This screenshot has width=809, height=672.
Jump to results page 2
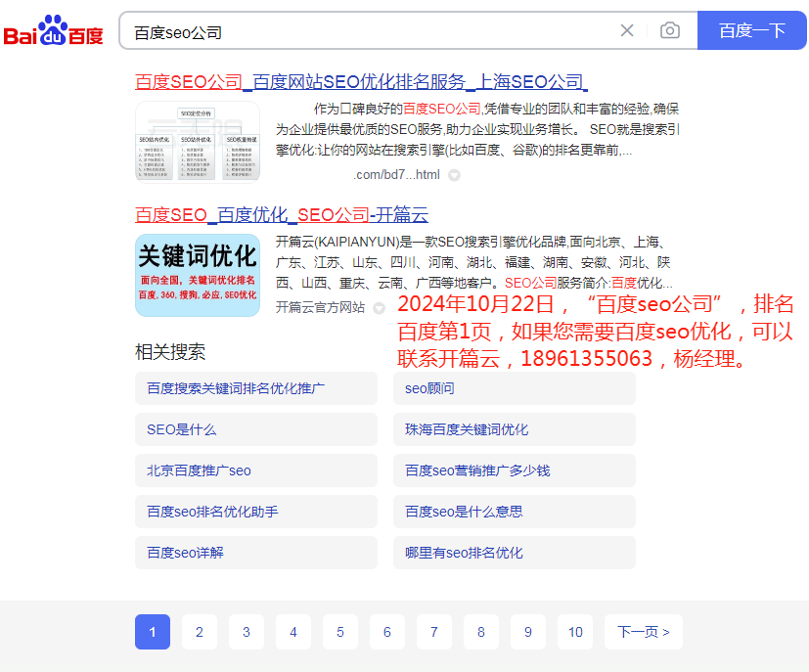199,632
